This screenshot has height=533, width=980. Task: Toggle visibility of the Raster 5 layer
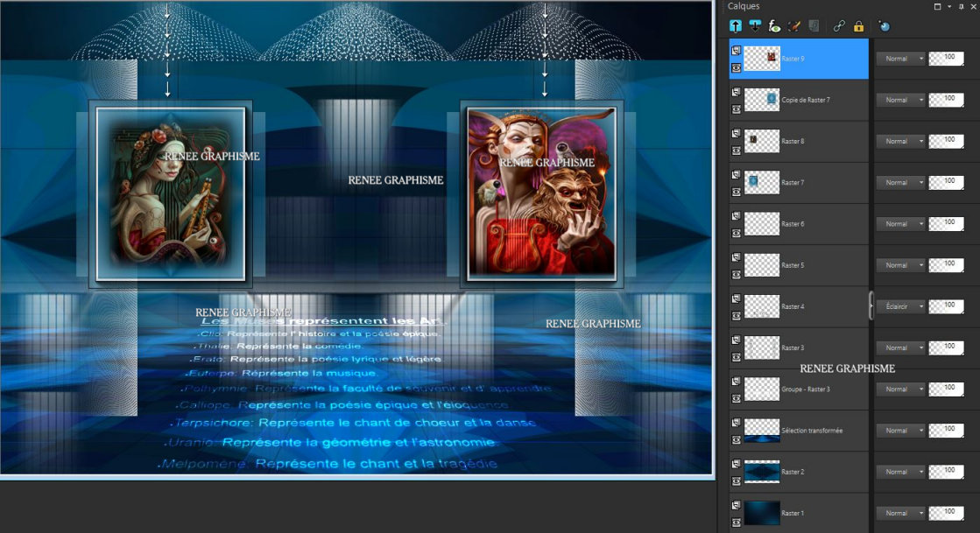737,274
